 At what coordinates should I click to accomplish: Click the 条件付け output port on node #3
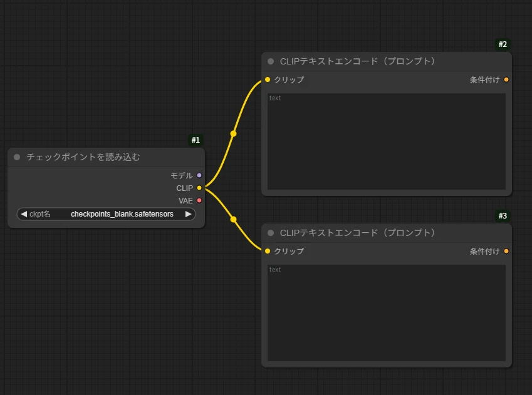506,251
